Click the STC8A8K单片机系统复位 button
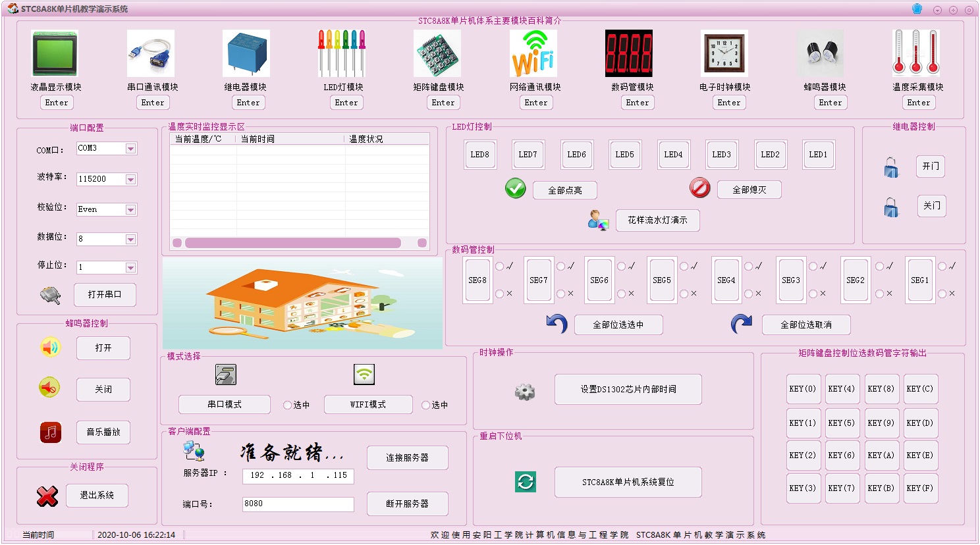Screen dimensions: 980x545 (628, 482)
